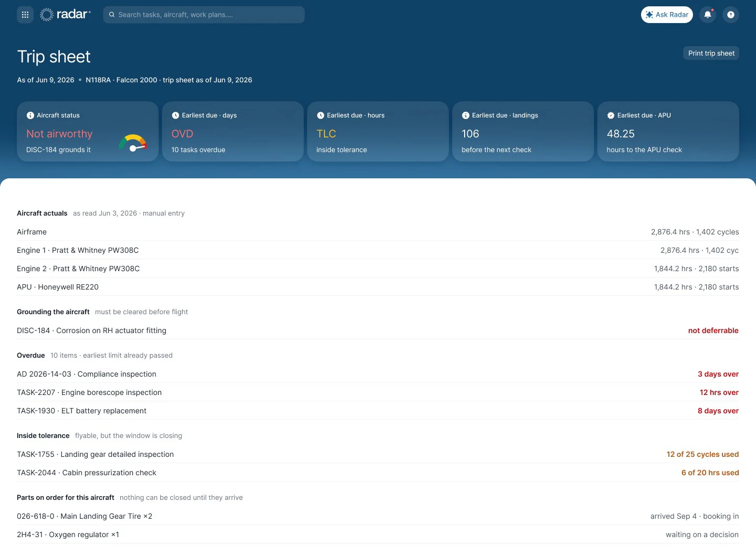Screen dimensions: 756x556
Task: Click '12 of 25 cycles used'
Action: (x=702, y=454)
